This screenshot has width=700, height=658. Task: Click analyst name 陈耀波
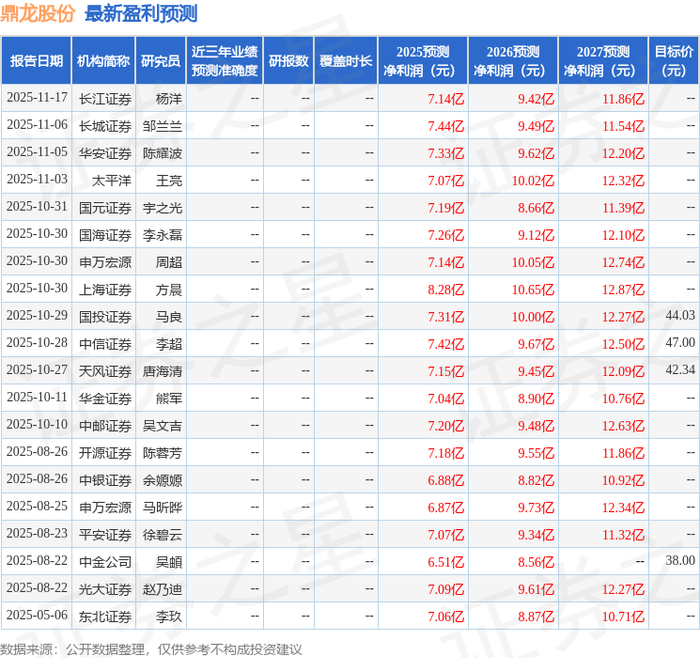click(162, 153)
